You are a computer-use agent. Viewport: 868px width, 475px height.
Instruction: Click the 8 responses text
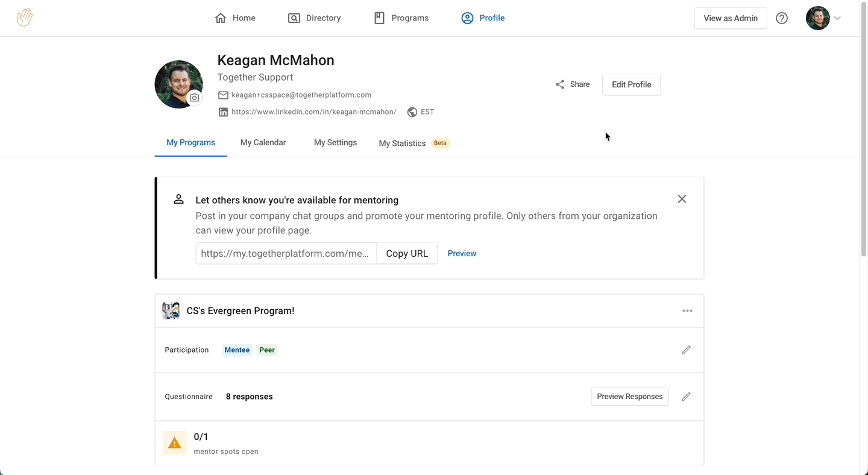point(249,397)
